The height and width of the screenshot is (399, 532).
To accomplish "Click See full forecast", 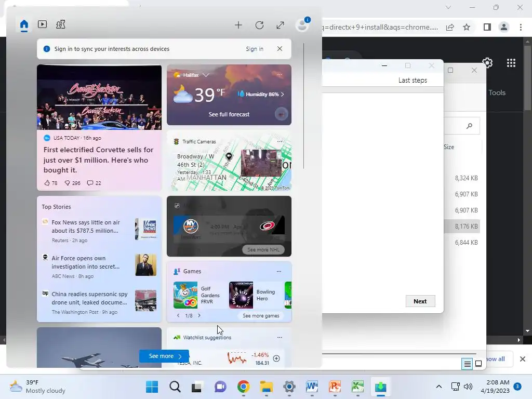I will (229, 114).
